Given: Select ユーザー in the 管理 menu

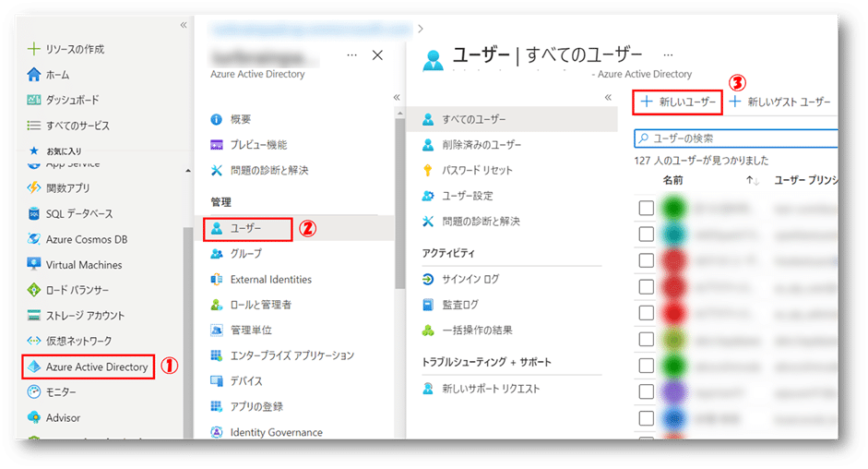Looking at the screenshot, I should pos(247,228).
